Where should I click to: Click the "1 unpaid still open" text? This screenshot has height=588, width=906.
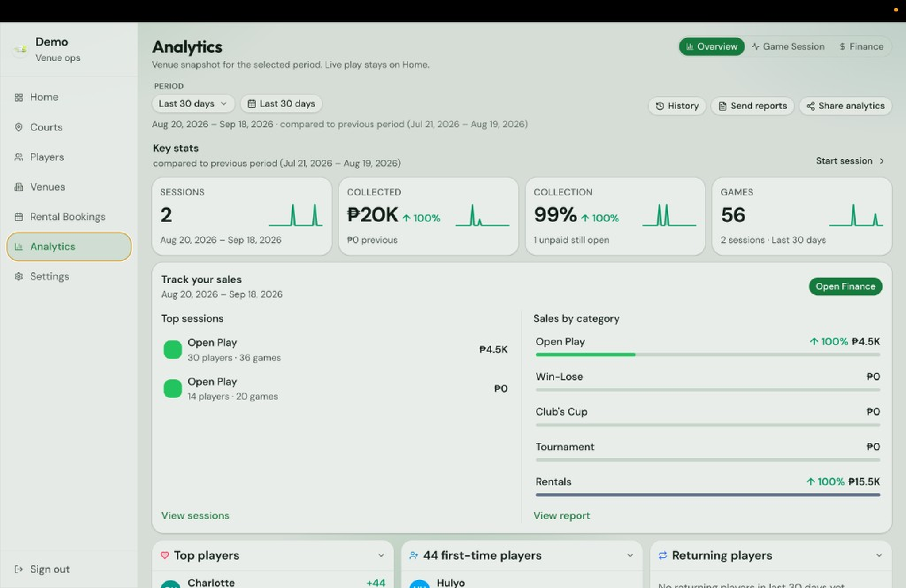click(571, 240)
